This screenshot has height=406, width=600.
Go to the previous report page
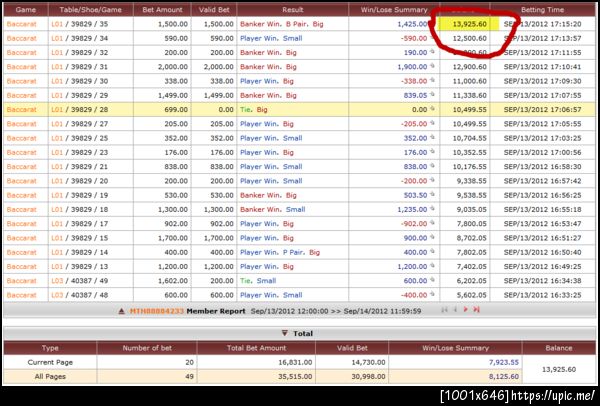[455, 310]
